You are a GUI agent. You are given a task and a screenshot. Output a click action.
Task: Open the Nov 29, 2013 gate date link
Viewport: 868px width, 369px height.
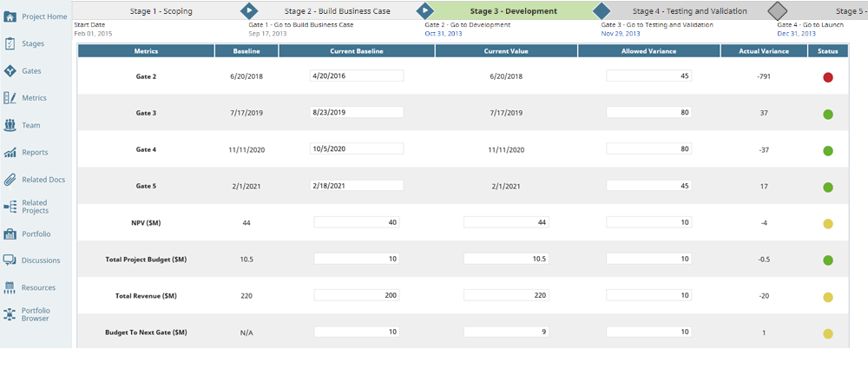click(621, 34)
